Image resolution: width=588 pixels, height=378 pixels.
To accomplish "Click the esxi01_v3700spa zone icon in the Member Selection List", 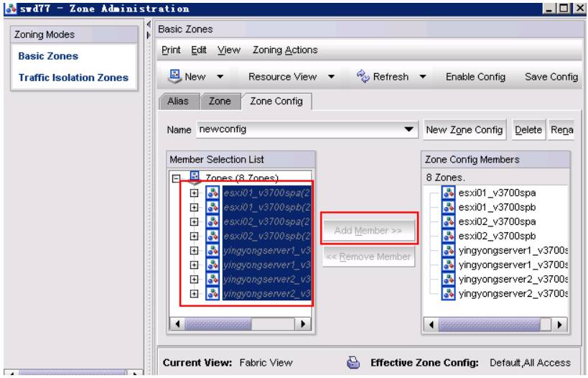I will (x=213, y=193).
